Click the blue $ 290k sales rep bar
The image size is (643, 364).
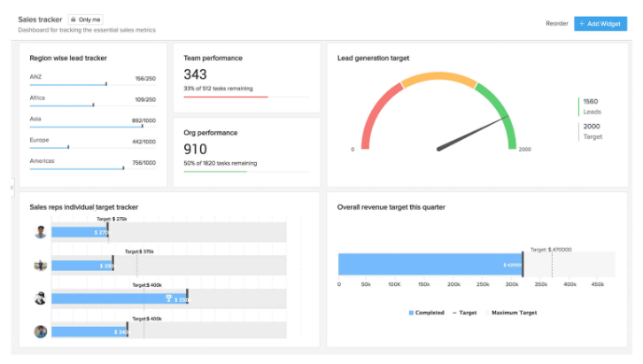(x=82, y=266)
